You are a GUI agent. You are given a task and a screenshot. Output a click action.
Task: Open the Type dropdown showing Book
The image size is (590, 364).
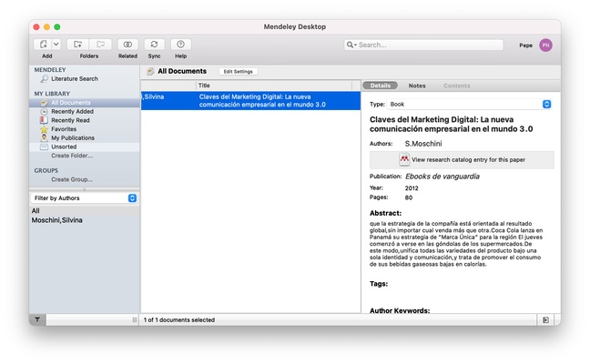pos(469,104)
